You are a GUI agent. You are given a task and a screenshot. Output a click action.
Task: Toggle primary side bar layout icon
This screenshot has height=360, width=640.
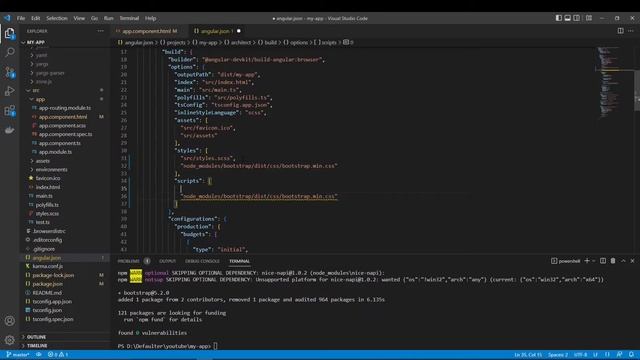pyautogui.click(x=559, y=18)
